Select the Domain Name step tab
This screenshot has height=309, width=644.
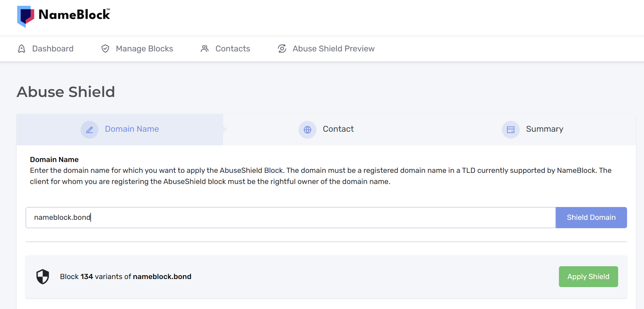[120, 129]
